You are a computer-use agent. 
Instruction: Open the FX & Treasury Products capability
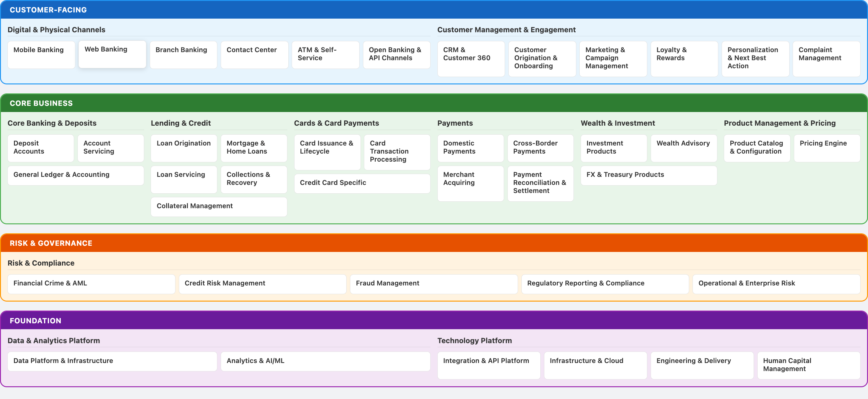(648, 175)
